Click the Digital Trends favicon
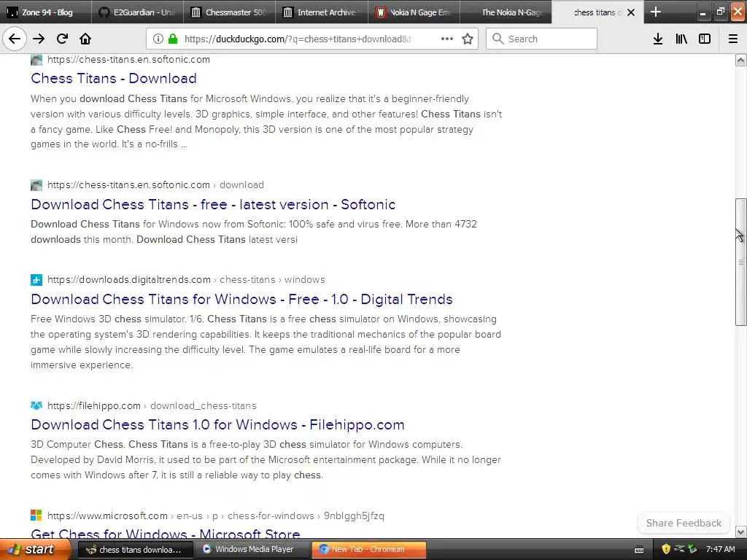The image size is (747, 560). pyautogui.click(x=36, y=280)
